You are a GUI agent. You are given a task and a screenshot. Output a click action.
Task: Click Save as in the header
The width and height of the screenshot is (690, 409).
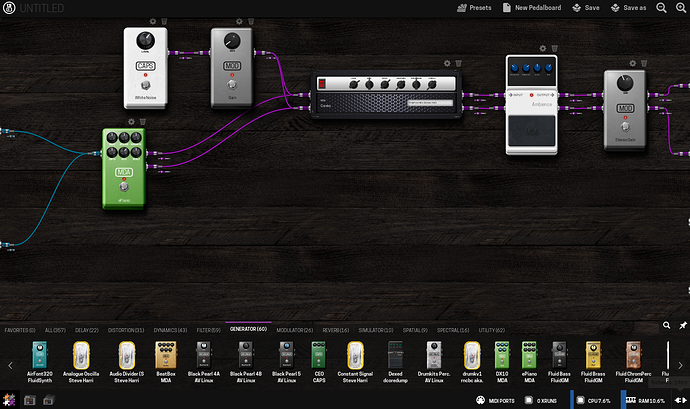click(628, 7)
